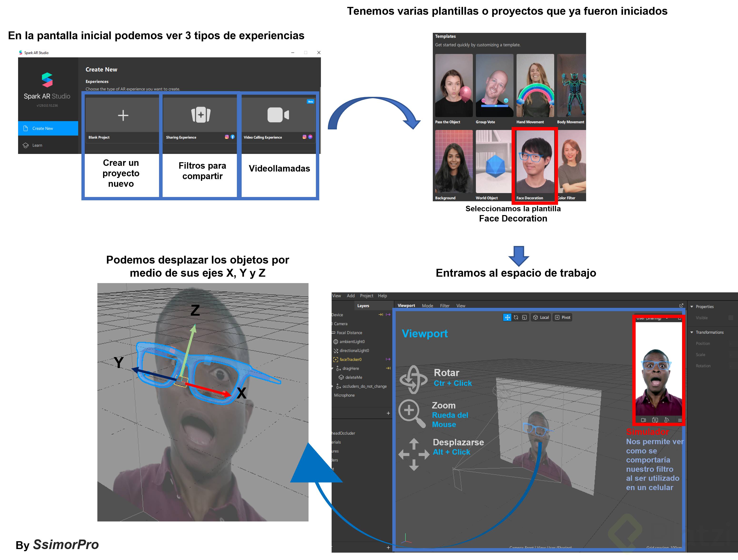This screenshot has height=560, width=738.
Task: Select the headOccluder asset
Action: [344, 433]
